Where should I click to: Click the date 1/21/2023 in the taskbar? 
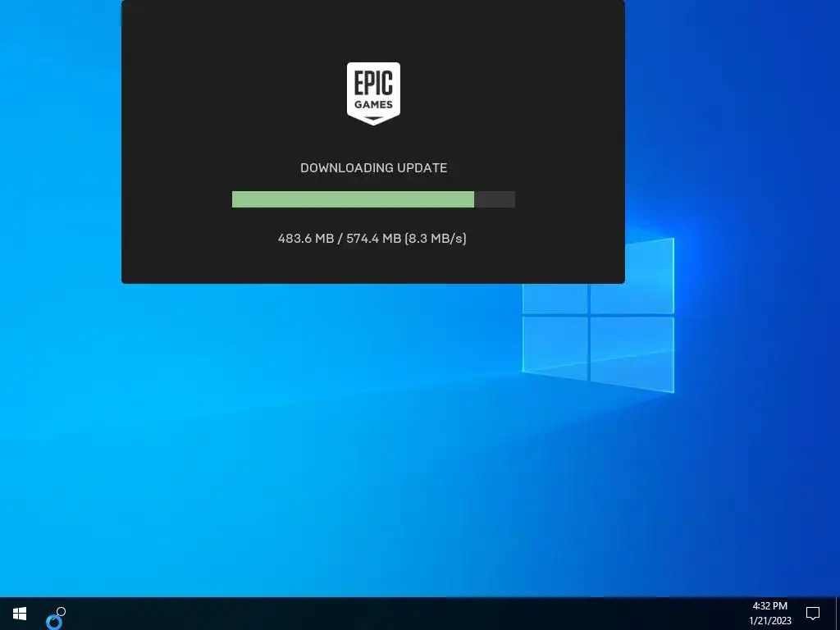[x=769, y=621]
